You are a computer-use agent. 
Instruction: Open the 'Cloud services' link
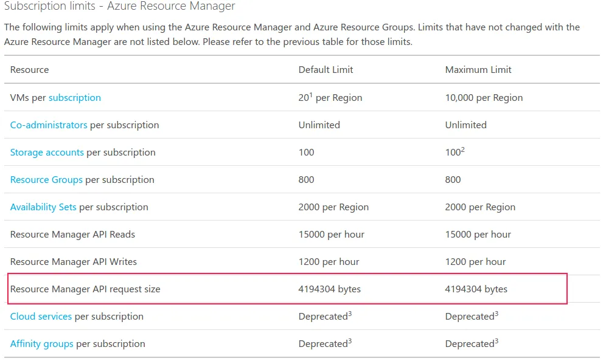(41, 317)
